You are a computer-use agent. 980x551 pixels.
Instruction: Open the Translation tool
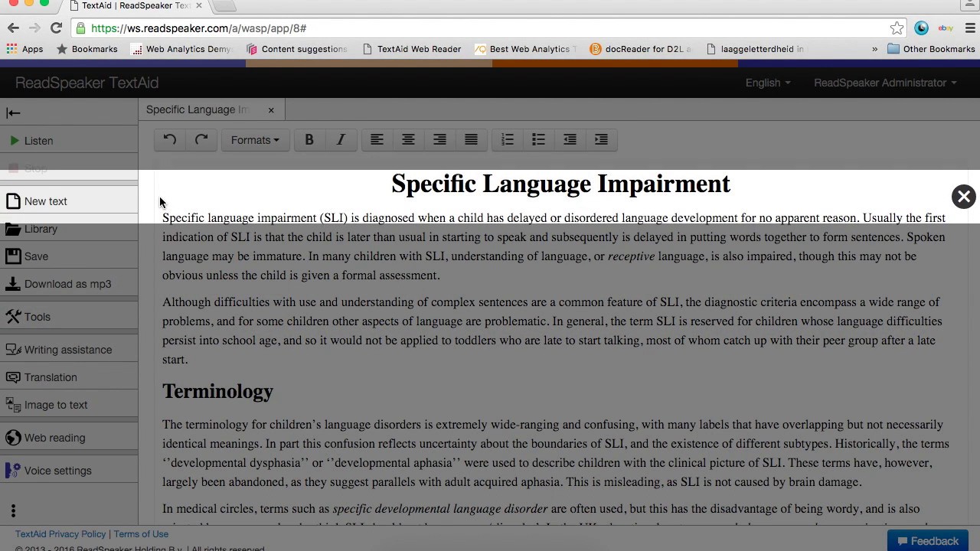(x=69, y=377)
